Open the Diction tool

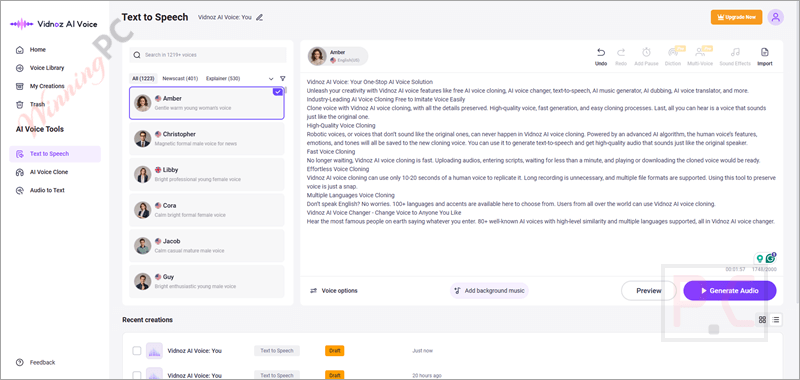[673, 56]
